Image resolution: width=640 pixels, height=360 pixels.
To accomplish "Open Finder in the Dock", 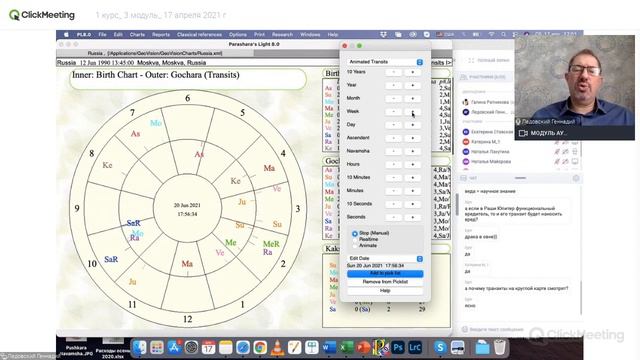I will 140,348.
